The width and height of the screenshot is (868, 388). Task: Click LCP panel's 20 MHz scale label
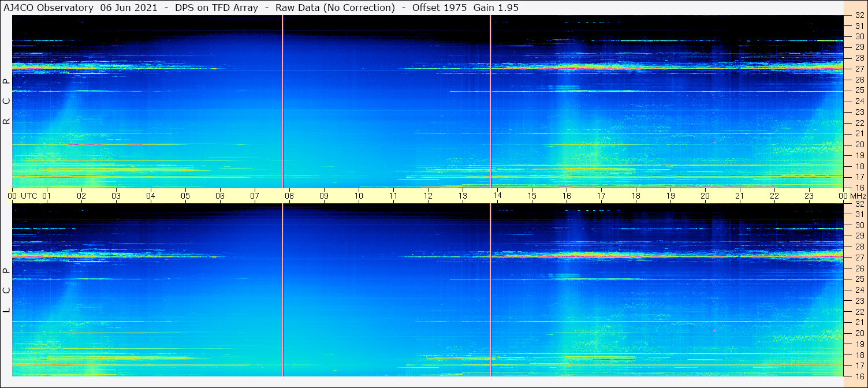point(859,333)
